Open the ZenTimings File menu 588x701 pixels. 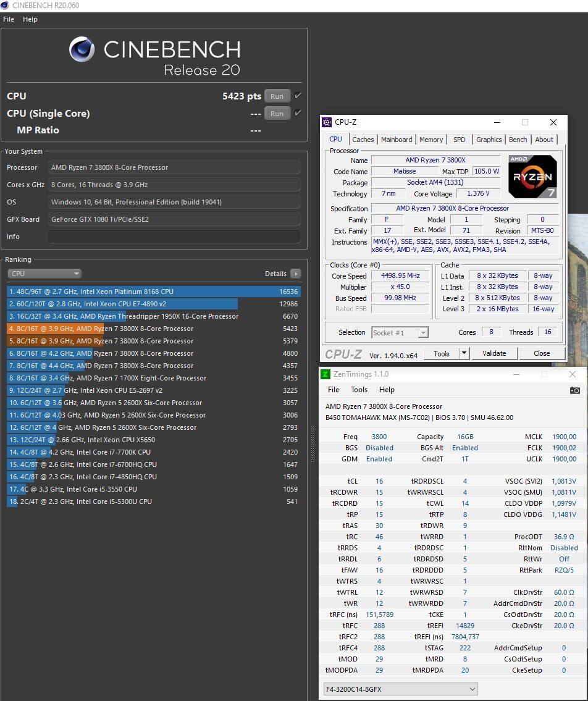[x=334, y=389]
